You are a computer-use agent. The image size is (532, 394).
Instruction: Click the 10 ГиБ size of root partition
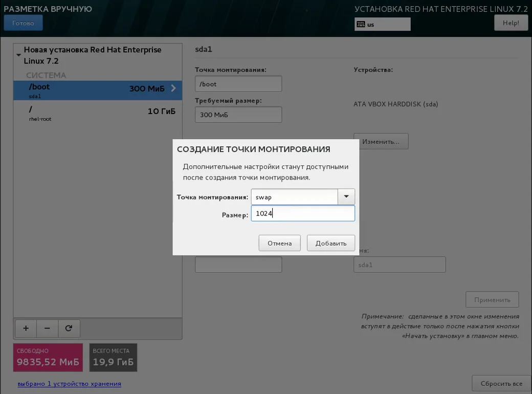[x=162, y=112]
